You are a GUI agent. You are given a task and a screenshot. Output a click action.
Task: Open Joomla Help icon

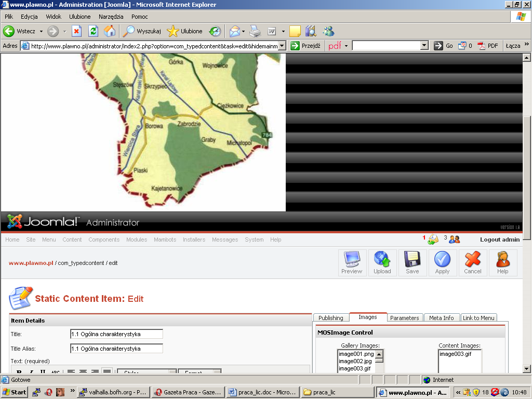click(502, 262)
